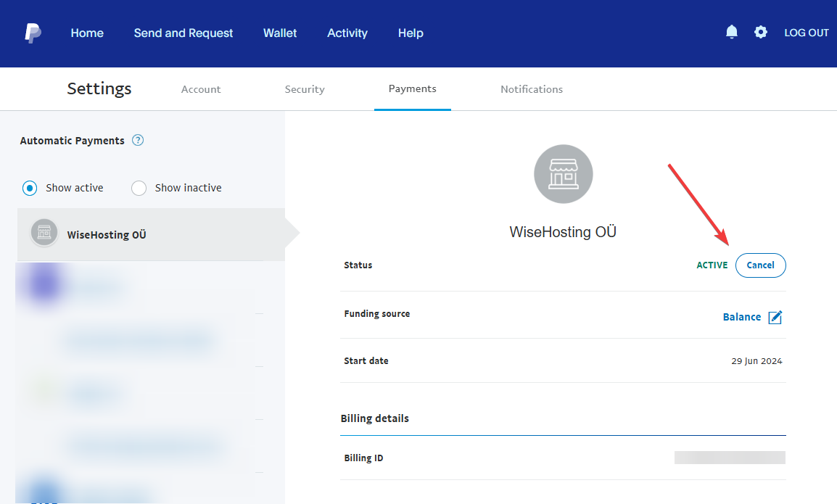Go to Home in the top navigation
This screenshot has width=837, height=504.
pyautogui.click(x=87, y=33)
